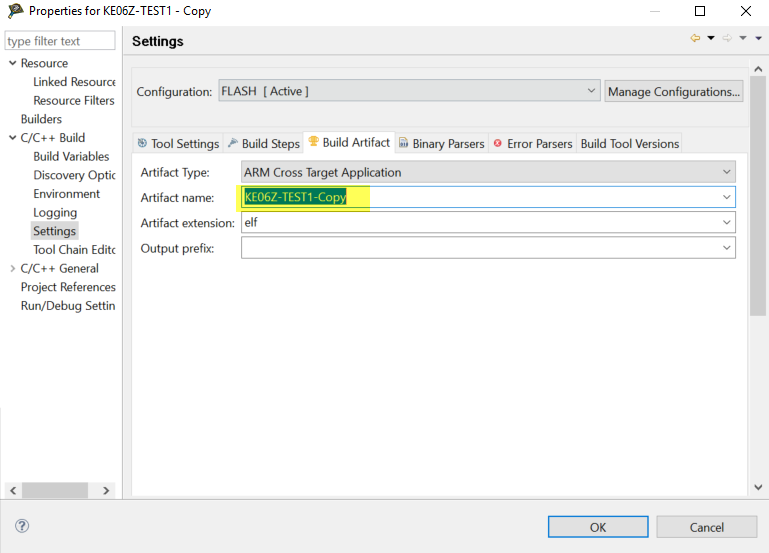
Task: Click the help question mark icon
Action: point(22,526)
